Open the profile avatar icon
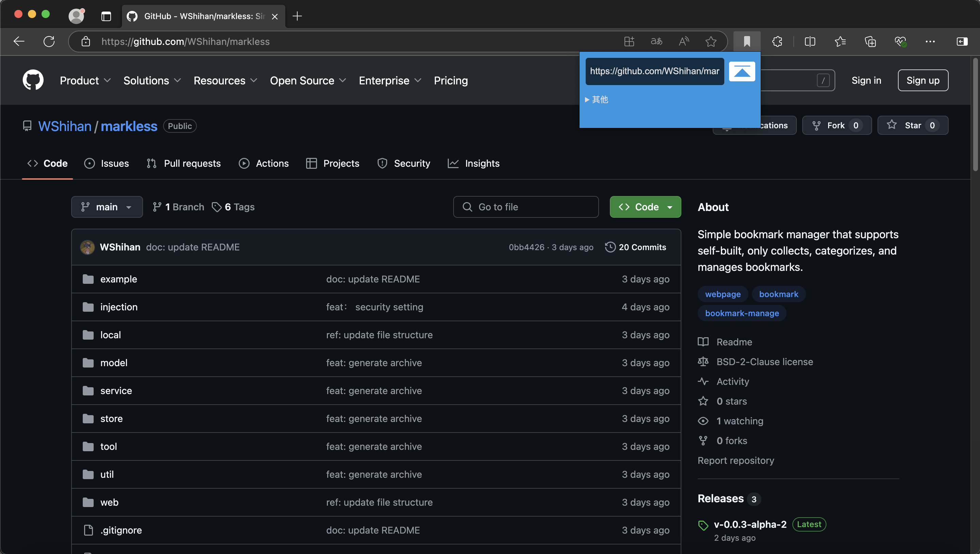The height and width of the screenshot is (554, 980). 76,16
